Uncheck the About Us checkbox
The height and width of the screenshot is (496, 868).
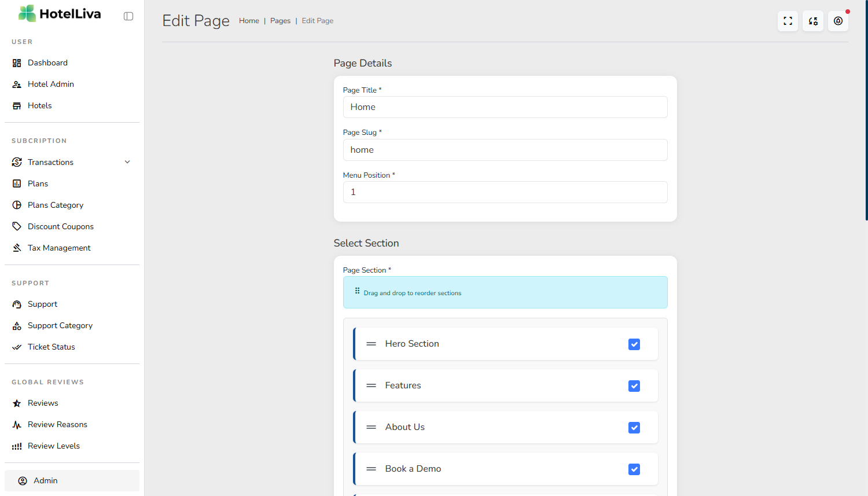pyautogui.click(x=634, y=428)
